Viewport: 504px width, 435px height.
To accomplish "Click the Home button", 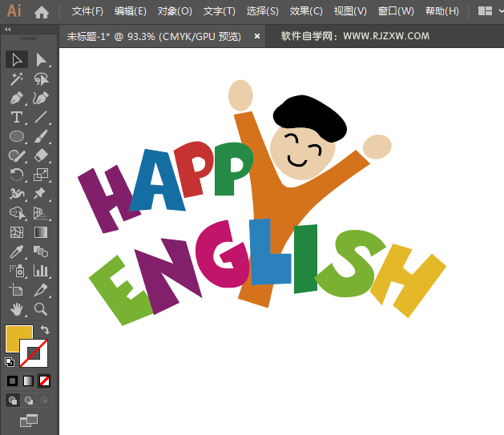I will (x=42, y=11).
